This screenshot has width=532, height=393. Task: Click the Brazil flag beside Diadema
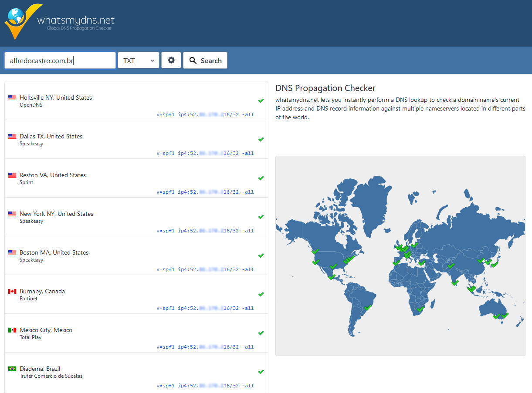(12, 369)
